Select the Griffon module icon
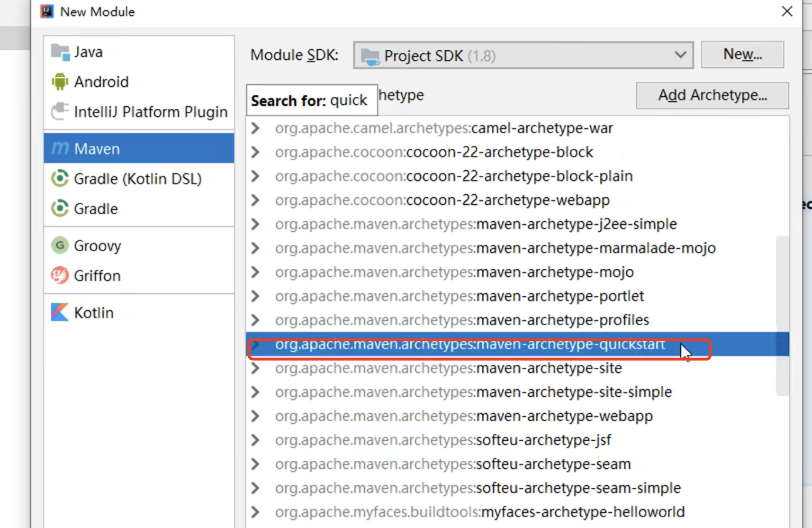Viewport: 812px width, 528px height. 60,275
